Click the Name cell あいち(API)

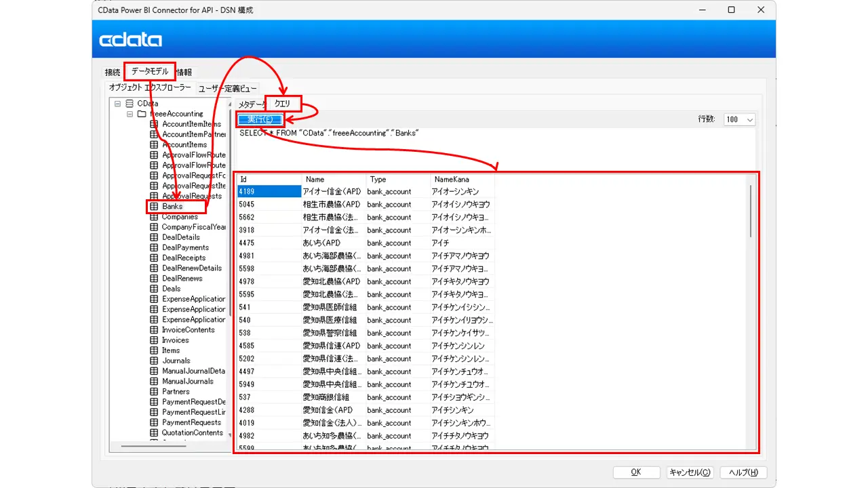tap(334, 243)
